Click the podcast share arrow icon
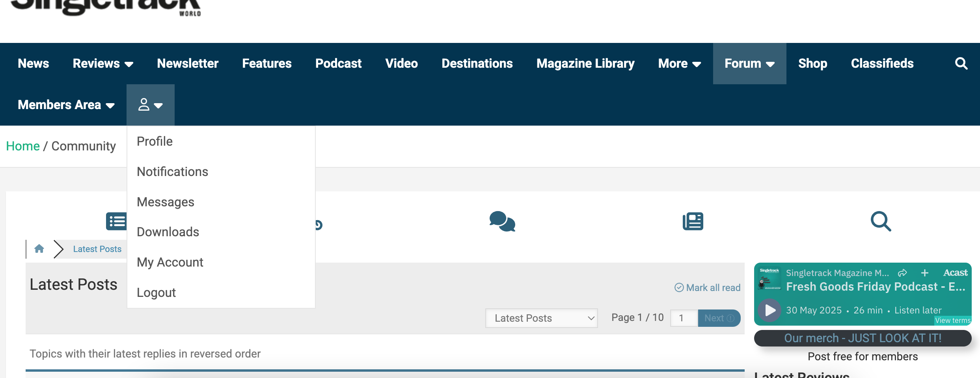Image resolution: width=980 pixels, height=378 pixels. point(902,273)
